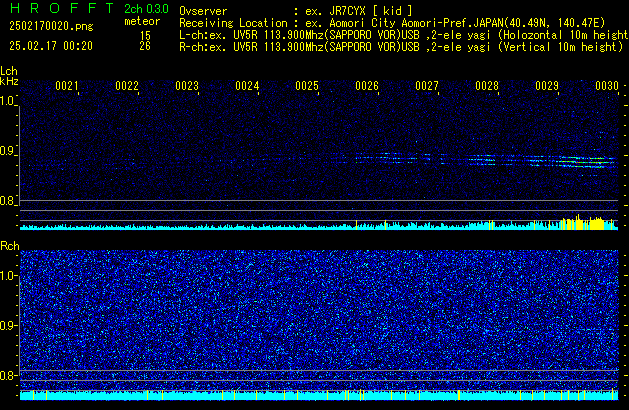Click the 1.0 frequency label on Rch axis
The width and height of the screenshot is (629, 410).
pyautogui.click(x=8, y=276)
